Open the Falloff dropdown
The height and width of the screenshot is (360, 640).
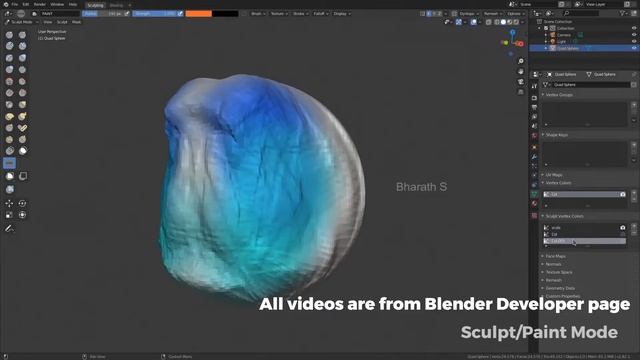(321, 13)
